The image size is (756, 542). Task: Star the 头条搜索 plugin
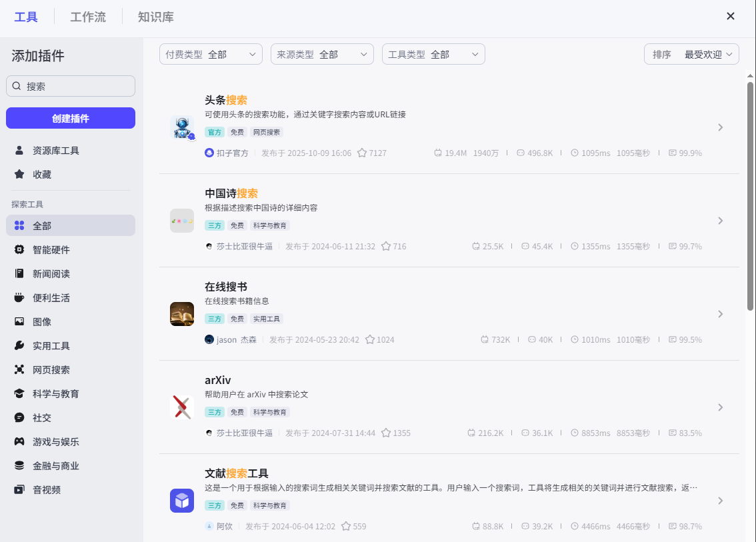tap(362, 153)
